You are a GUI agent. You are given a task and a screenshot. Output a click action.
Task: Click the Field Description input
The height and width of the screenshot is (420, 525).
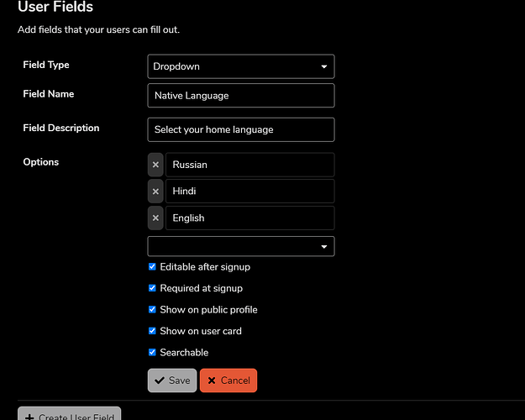coord(241,129)
